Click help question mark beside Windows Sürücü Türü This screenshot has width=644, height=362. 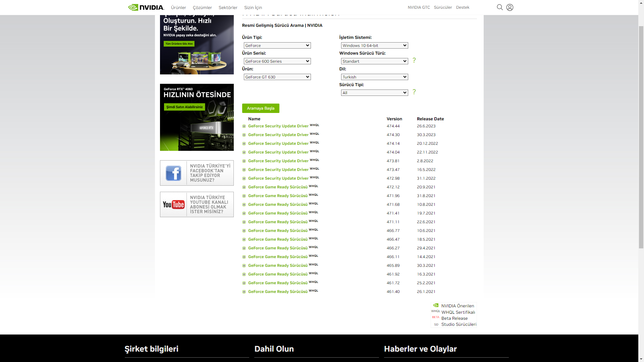(x=414, y=60)
